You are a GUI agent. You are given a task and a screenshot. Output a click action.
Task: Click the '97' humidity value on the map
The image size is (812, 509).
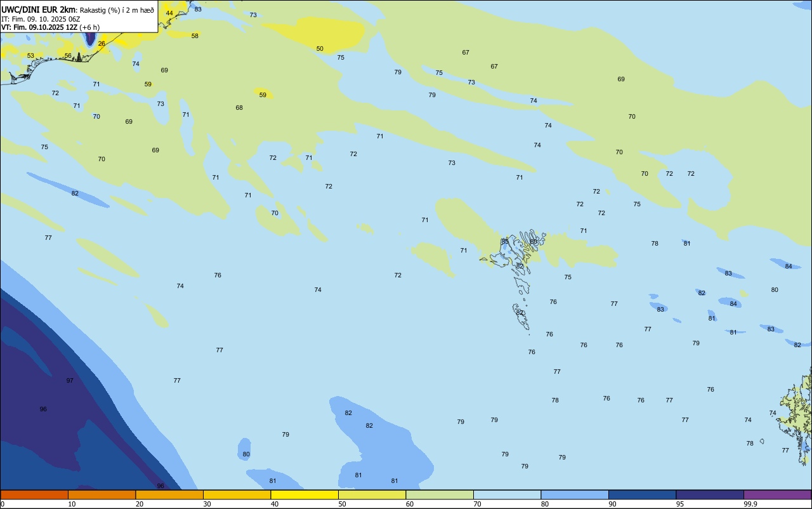coord(70,381)
